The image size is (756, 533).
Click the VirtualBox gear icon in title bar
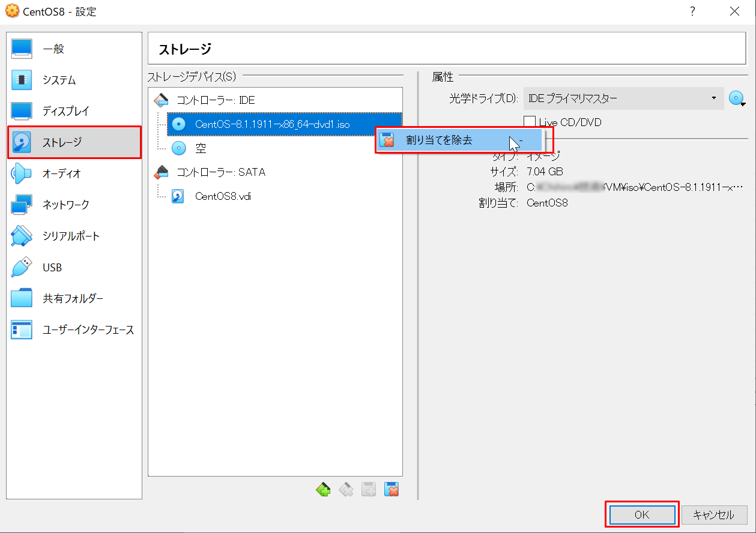[11, 11]
